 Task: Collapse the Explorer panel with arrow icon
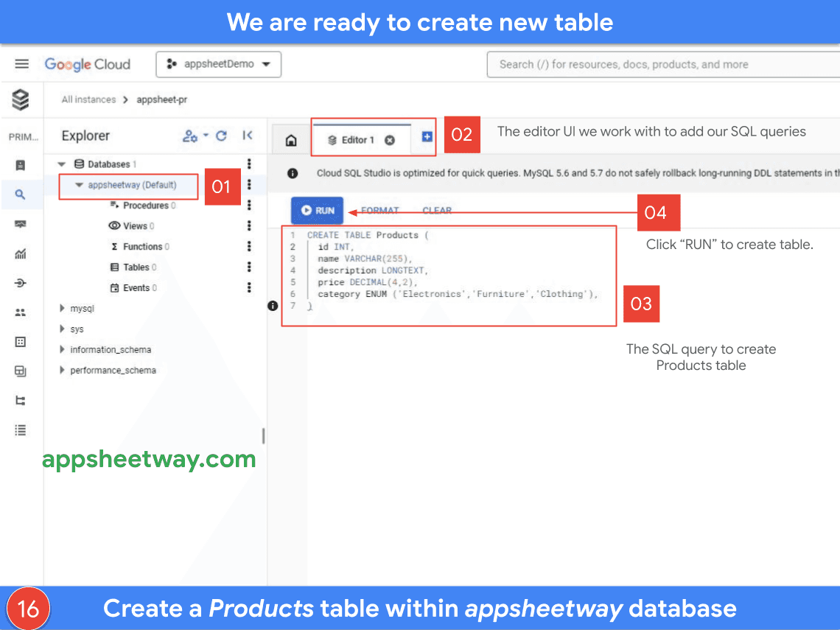pos(248,136)
